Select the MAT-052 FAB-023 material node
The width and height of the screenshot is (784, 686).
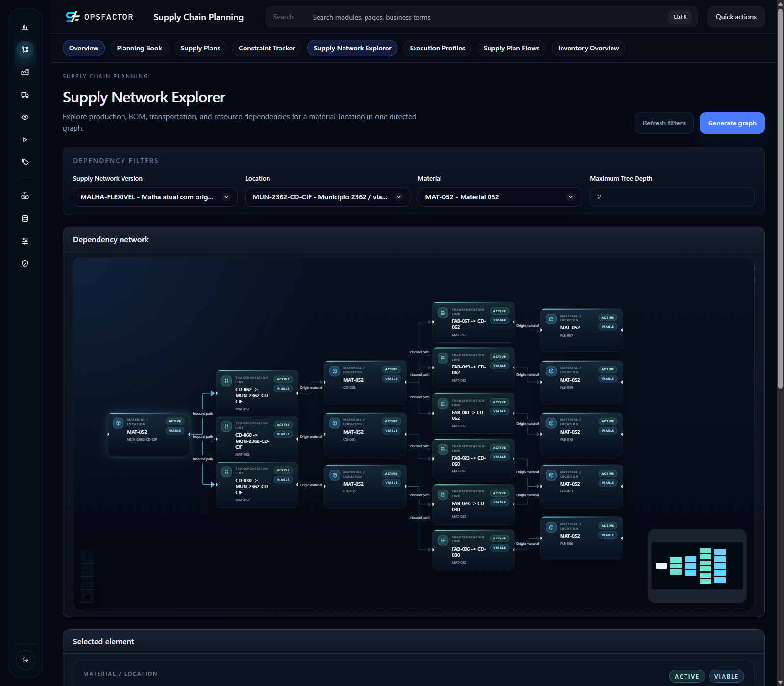tap(582, 486)
